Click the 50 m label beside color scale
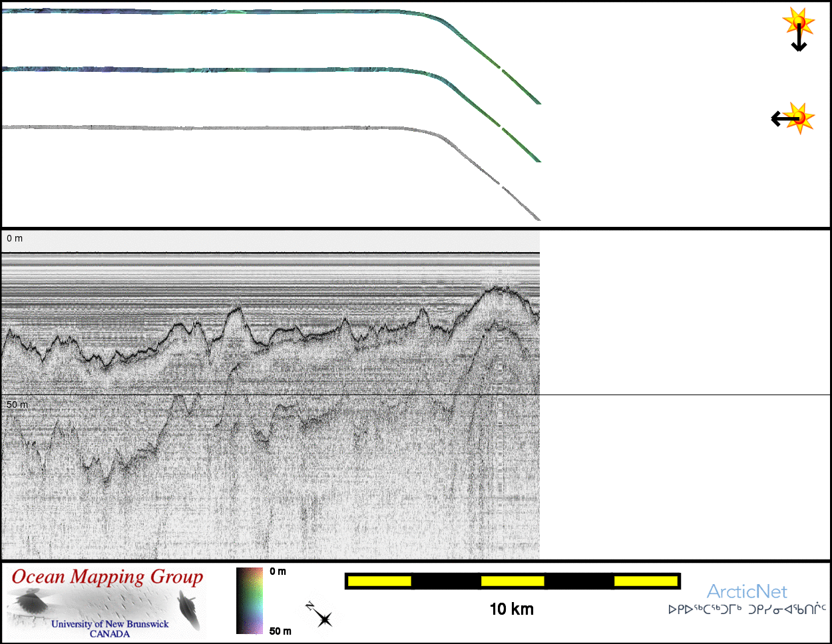This screenshot has height=644, width=832. (280, 631)
